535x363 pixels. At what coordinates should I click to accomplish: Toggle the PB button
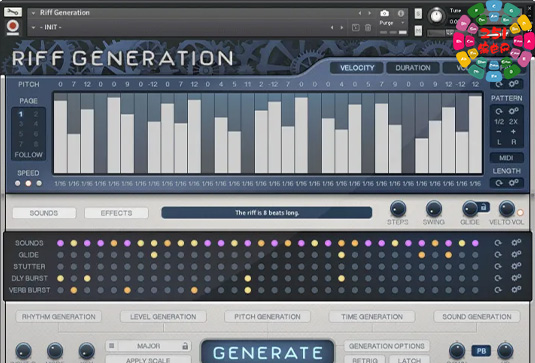(481, 351)
